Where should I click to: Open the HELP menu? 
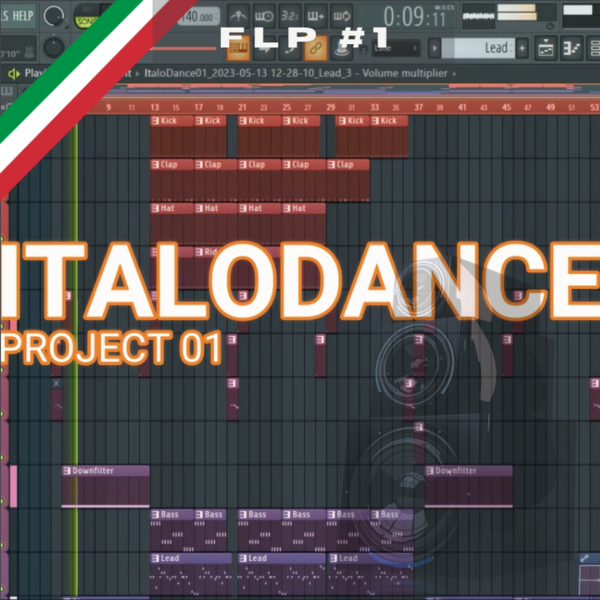tap(23, 16)
